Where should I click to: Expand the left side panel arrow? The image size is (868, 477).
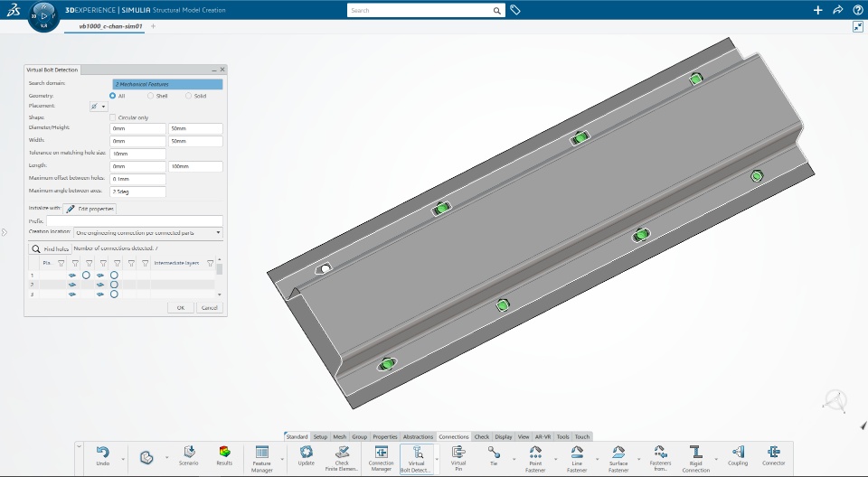click(x=4, y=232)
